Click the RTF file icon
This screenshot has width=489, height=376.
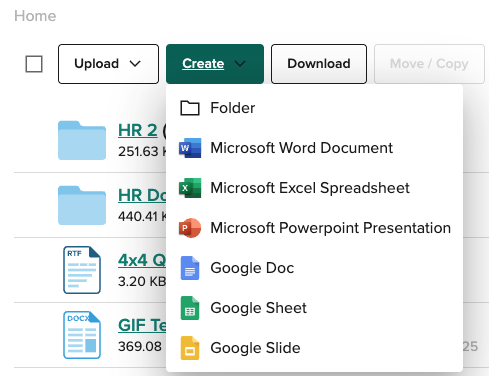tap(82, 270)
